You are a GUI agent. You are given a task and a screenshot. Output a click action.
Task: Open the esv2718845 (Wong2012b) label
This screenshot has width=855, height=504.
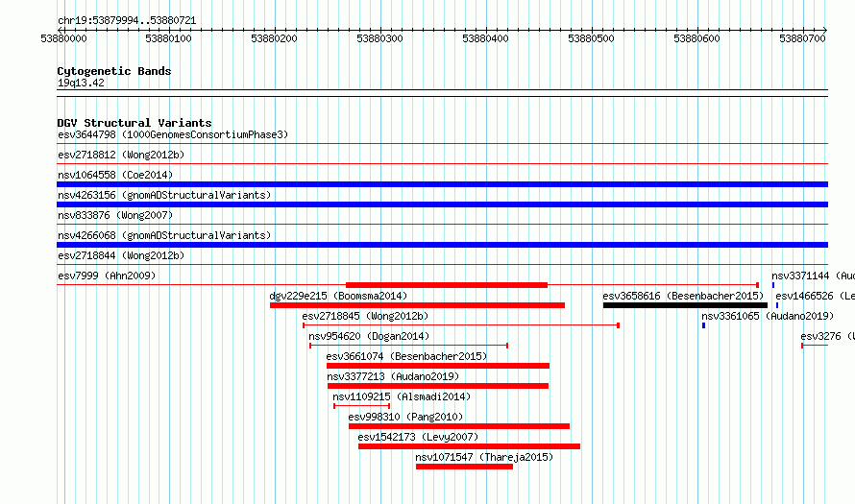[x=365, y=316]
